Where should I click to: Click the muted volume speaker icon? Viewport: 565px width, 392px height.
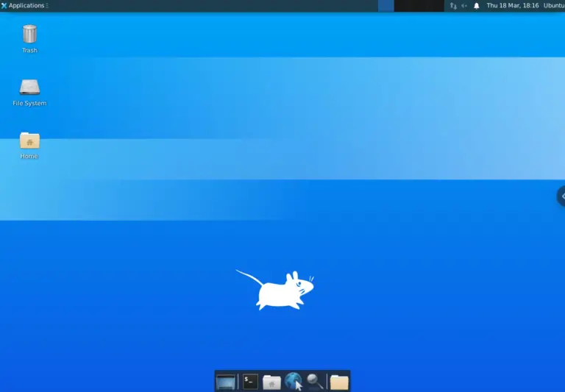[464, 5]
